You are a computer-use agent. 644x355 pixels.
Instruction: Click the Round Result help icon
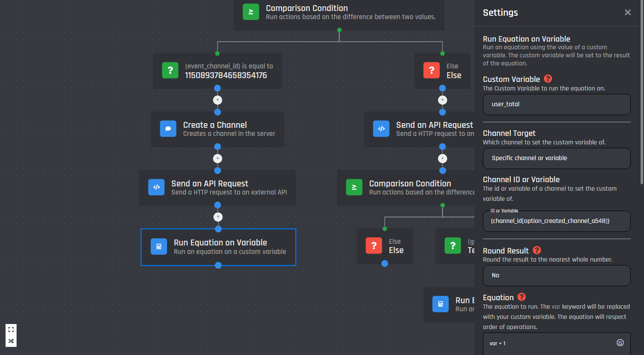[x=536, y=250]
